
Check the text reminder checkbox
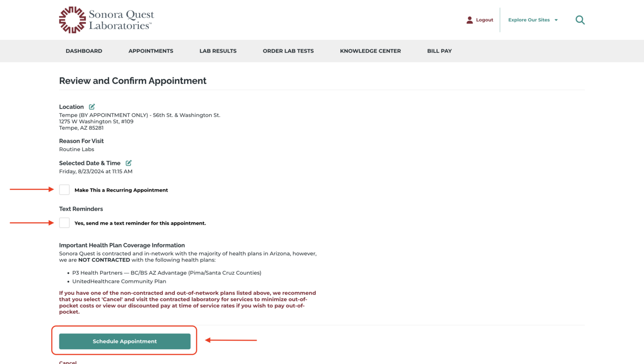64,223
